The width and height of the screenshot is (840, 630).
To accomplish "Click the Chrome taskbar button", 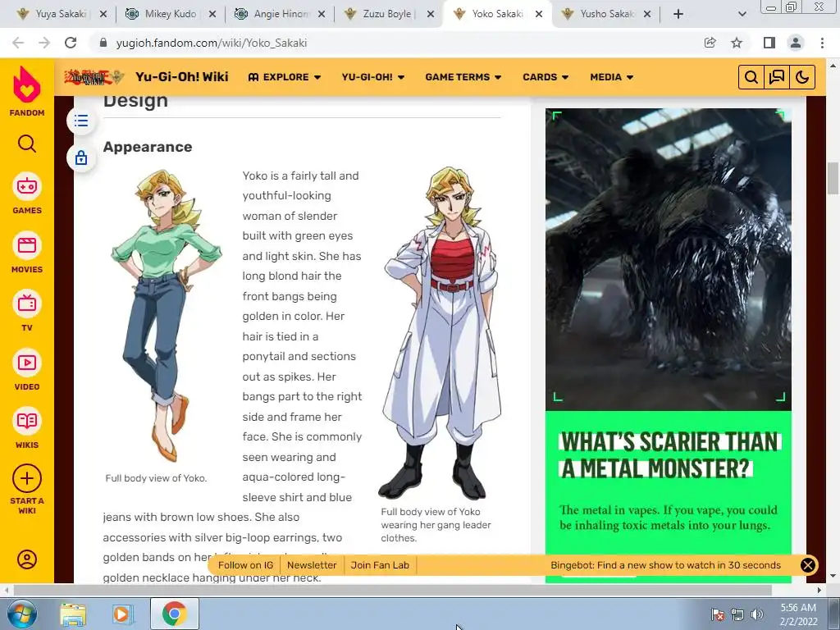I will (174, 614).
